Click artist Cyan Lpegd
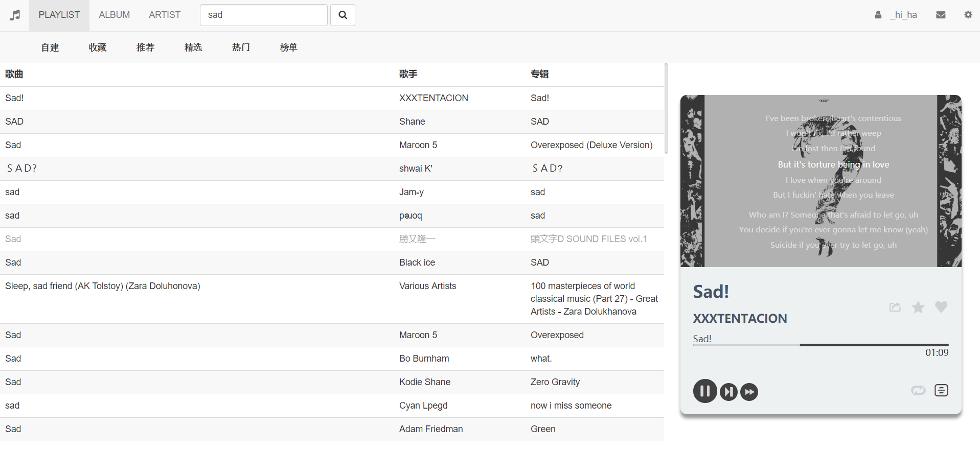The width and height of the screenshot is (980, 452). 423,406
